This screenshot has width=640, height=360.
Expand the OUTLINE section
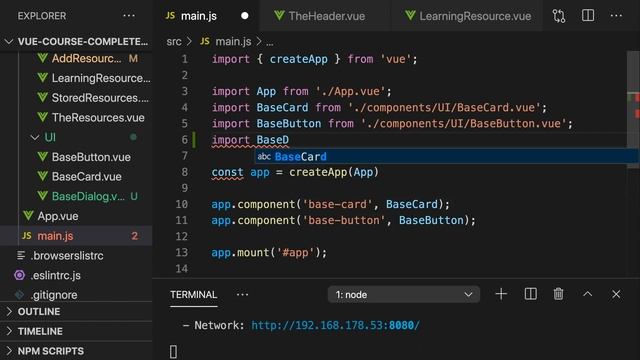[x=76, y=311]
